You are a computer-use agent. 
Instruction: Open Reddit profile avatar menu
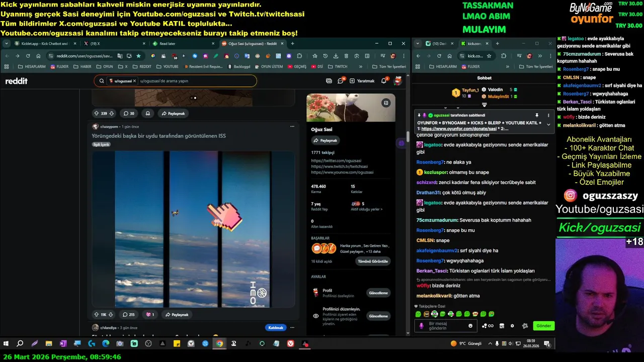pos(397,80)
